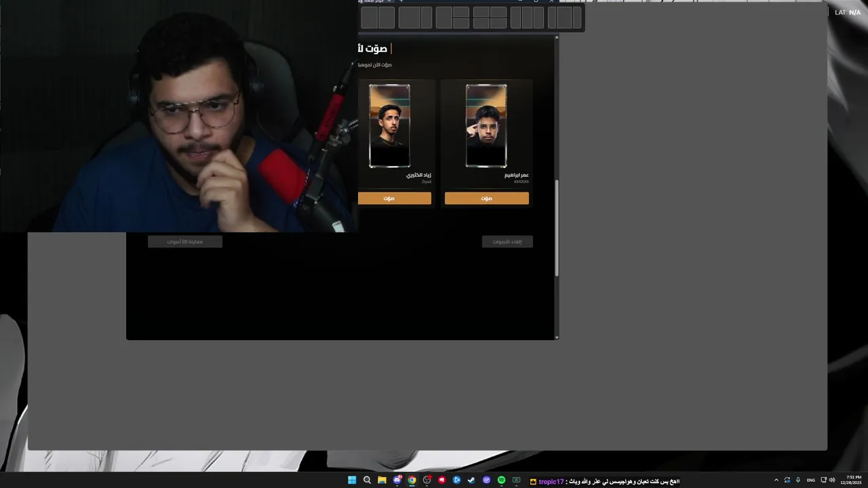Snap window to left half layout zone
This screenshot has height=488, width=868.
point(369,18)
